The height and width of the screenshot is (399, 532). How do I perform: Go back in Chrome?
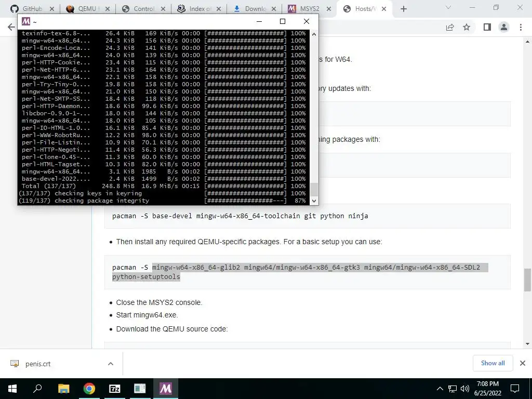tap(11, 27)
